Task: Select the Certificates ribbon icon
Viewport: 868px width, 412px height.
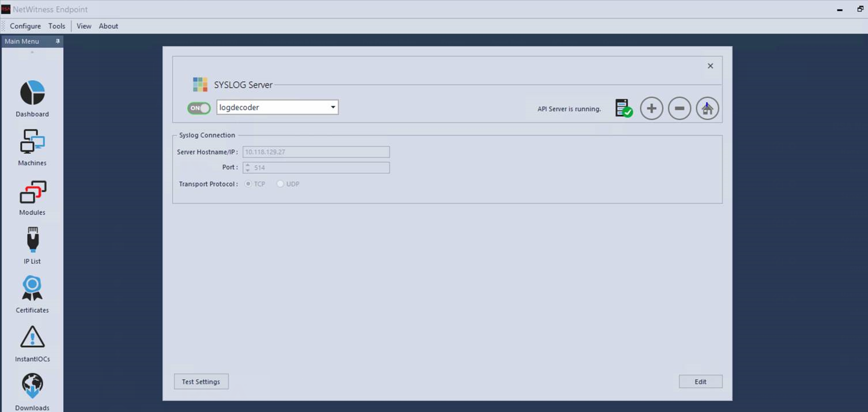Action: [x=32, y=288]
